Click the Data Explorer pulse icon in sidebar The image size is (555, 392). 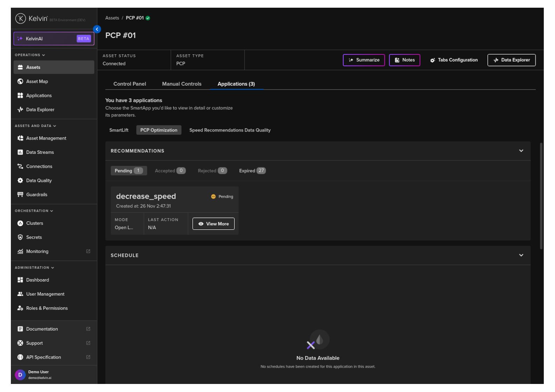click(x=20, y=110)
